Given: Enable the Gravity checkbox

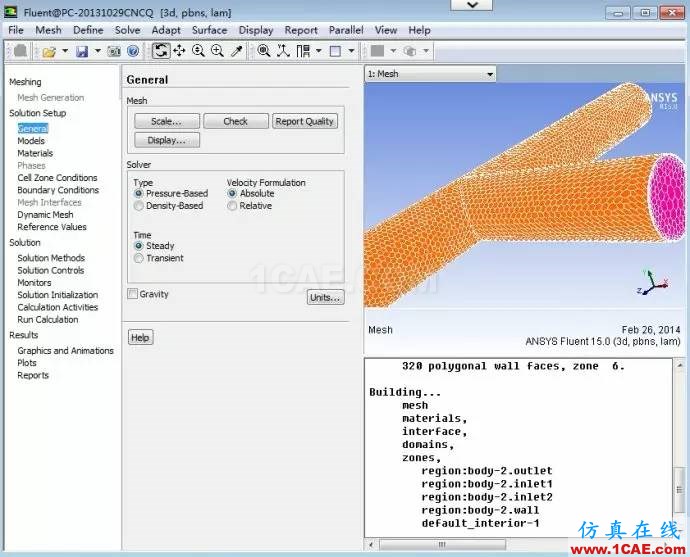Looking at the screenshot, I should tap(132, 294).
